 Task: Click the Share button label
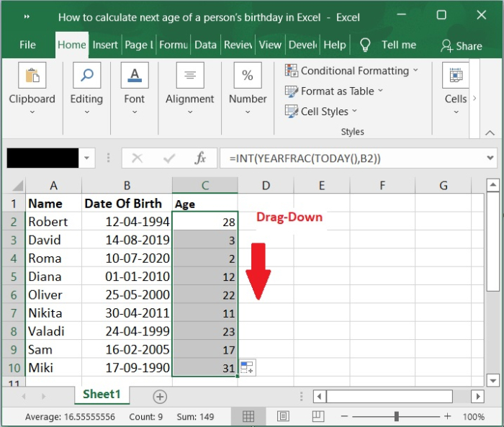tap(469, 46)
